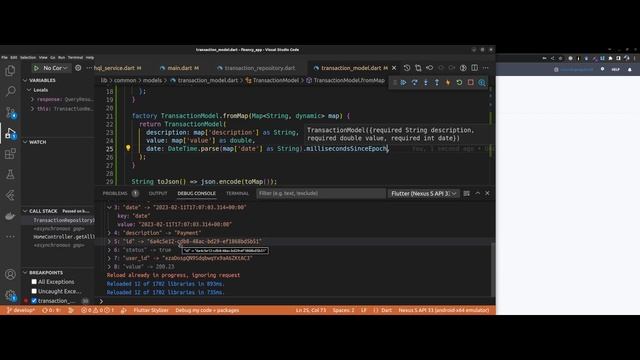The width and height of the screenshot is (640, 360).
Task: Click models in the breadcrumb path
Action: click(x=152, y=80)
